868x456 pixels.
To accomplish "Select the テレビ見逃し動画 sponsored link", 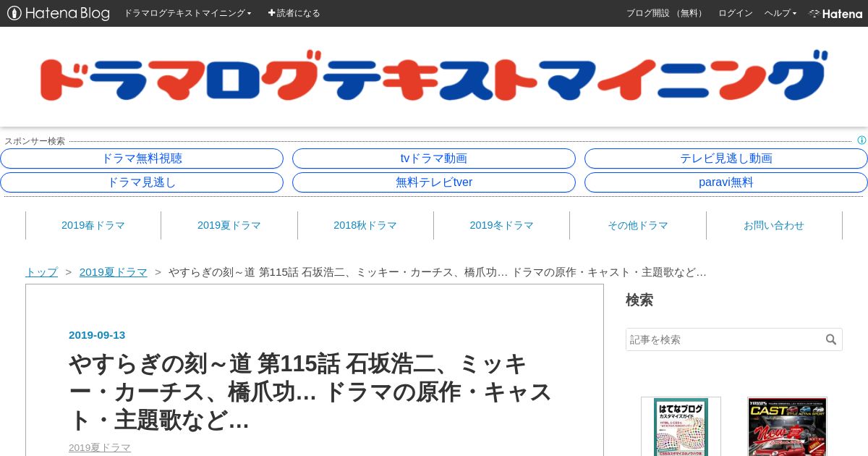I will [x=726, y=159].
